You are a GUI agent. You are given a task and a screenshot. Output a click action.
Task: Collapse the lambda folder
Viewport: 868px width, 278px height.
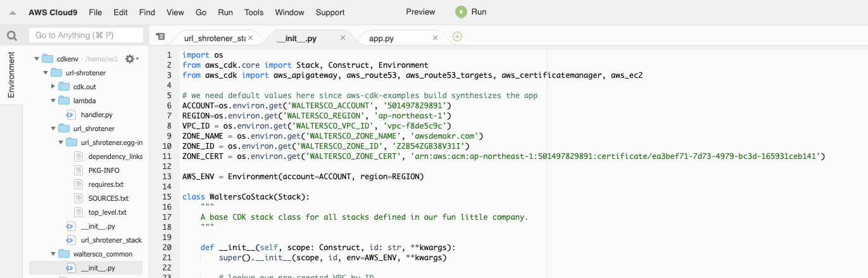point(53,101)
